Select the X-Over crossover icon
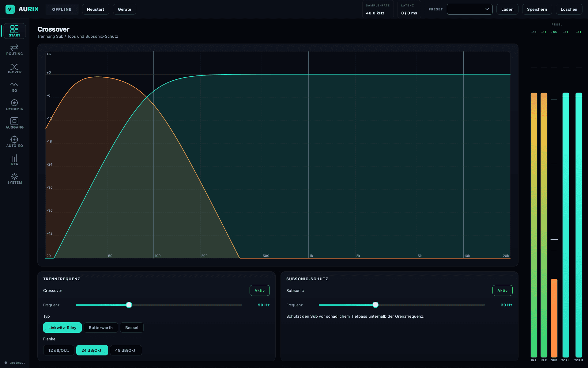588x368 pixels. click(x=14, y=67)
